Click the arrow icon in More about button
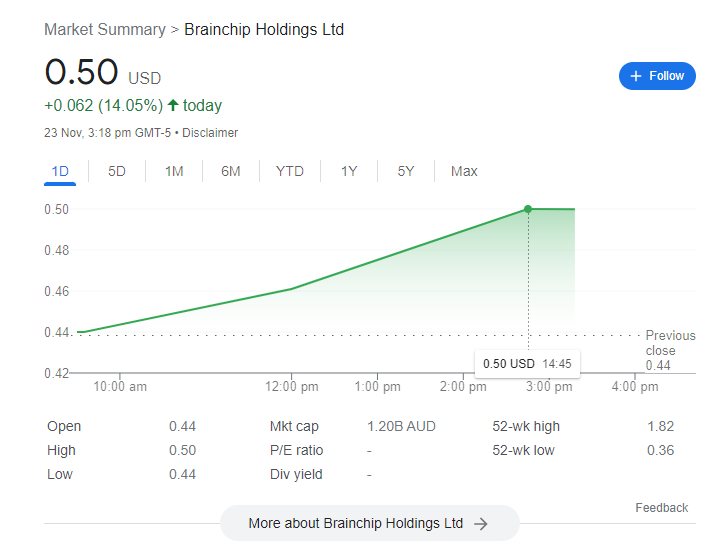 point(481,524)
